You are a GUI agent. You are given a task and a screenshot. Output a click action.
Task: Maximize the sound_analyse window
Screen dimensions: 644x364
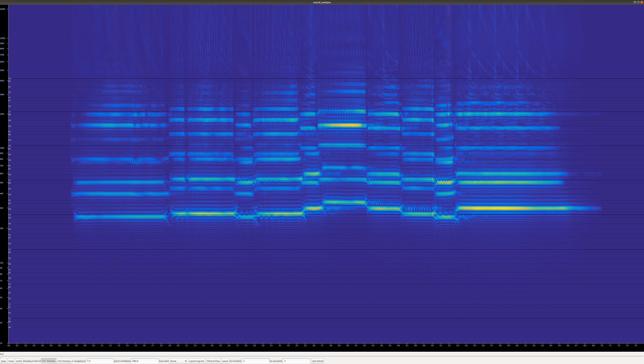pyautogui.click(x=638, y=2)
